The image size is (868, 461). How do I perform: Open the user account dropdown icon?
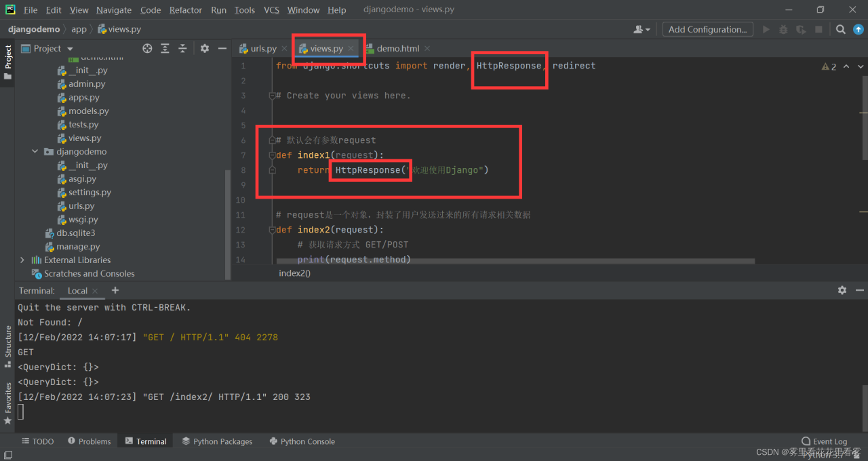click(642, 29)
